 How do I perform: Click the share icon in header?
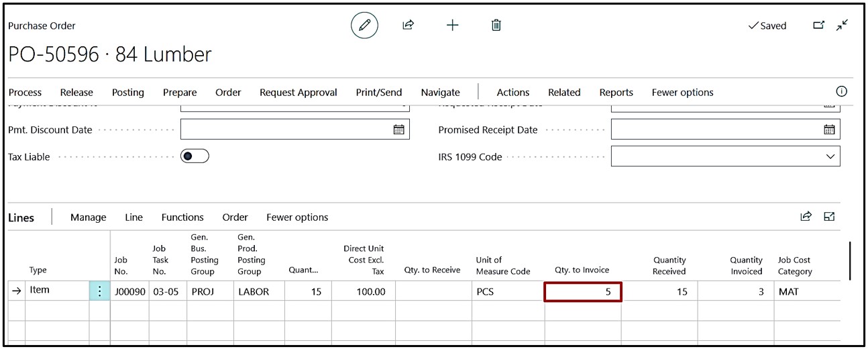408,26
